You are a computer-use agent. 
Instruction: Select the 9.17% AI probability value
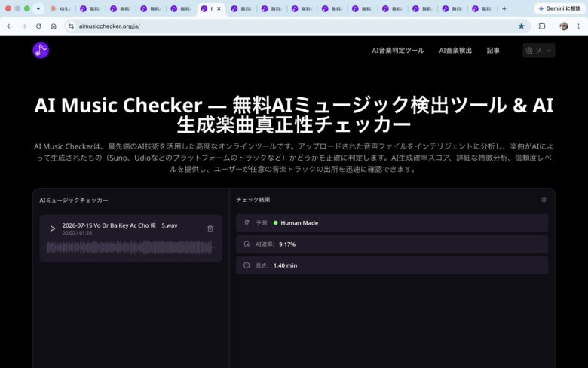(287, 244)
